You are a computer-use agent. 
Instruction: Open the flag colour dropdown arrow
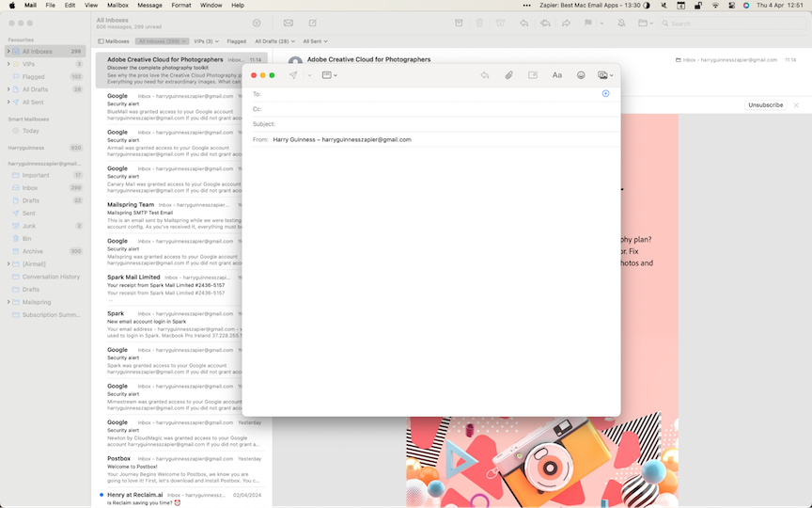click(x=601, y=24)
